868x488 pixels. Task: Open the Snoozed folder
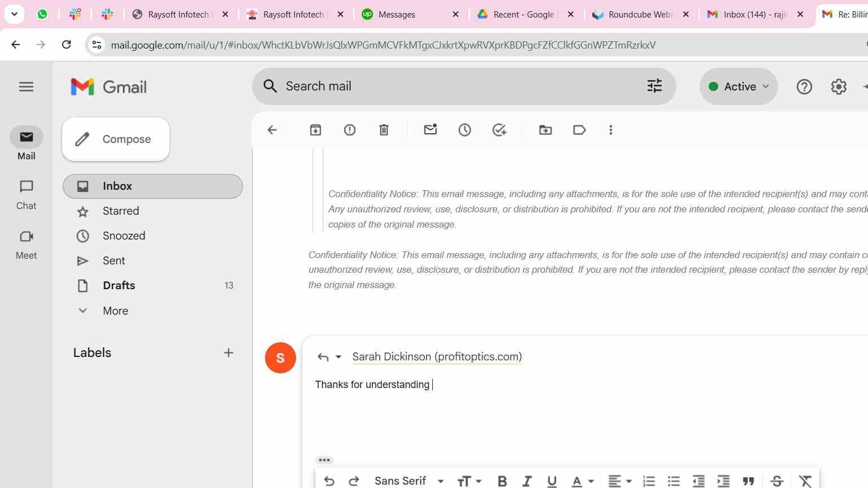pos(153,236)
